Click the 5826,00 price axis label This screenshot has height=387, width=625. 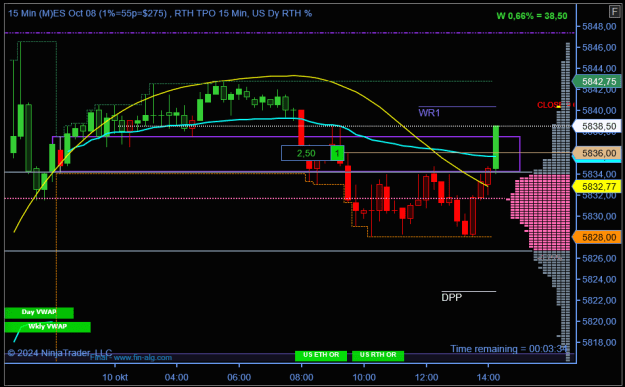599,258
